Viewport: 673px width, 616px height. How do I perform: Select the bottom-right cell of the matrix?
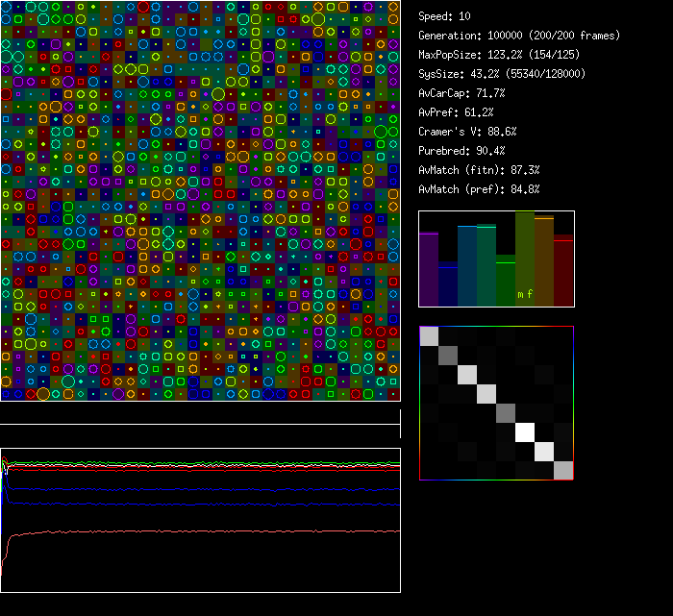point(563,470)
